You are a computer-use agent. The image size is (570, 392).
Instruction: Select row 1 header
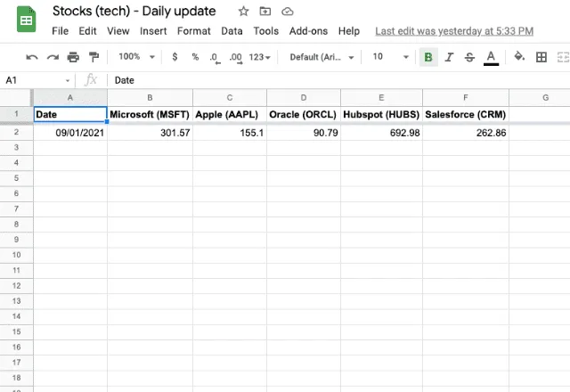pos(16,114)
